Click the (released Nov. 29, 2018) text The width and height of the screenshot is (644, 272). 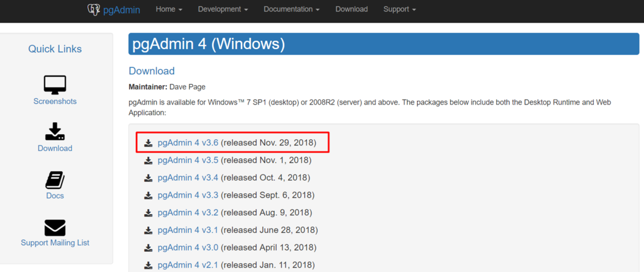click(269, 143)
